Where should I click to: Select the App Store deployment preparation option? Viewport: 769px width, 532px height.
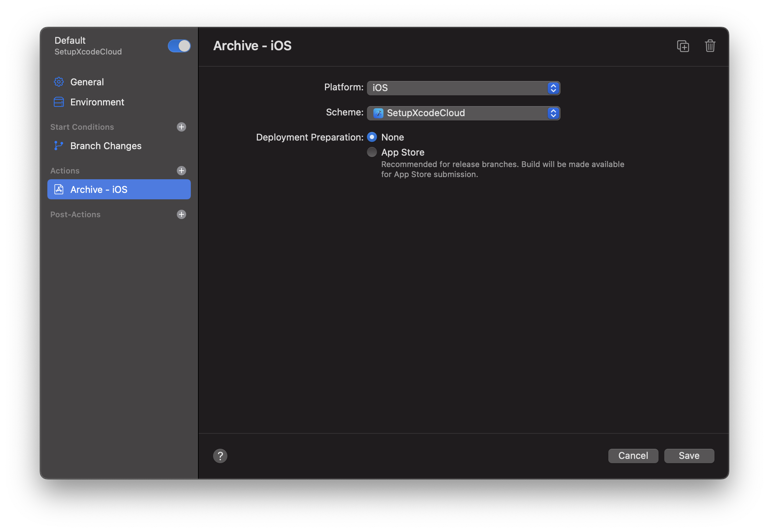[372, 152]
